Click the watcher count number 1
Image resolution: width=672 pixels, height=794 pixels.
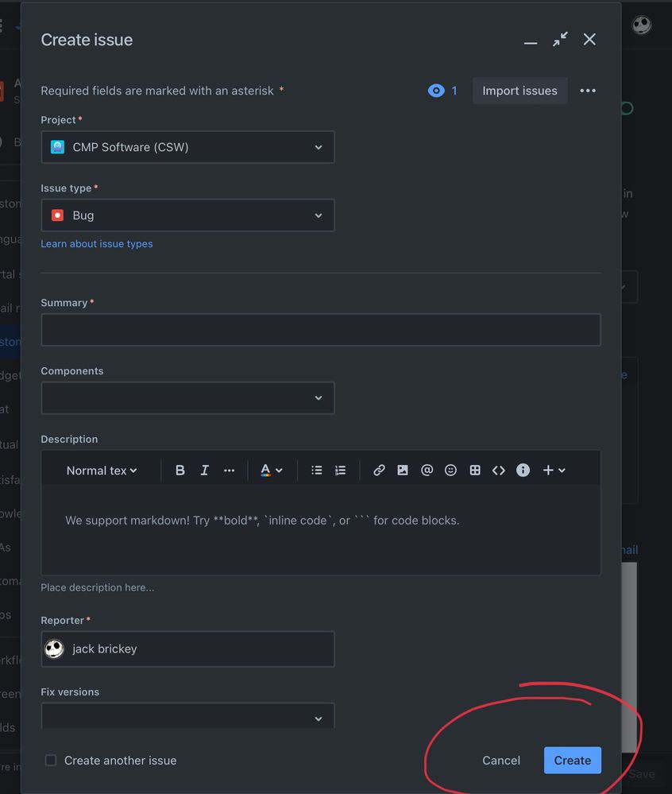coord(454,91)
